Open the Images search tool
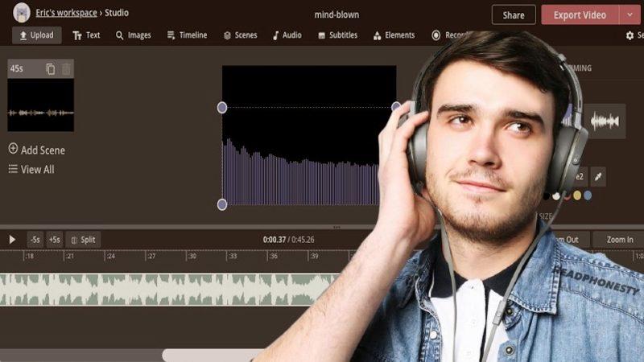 (x=133, y=35)
